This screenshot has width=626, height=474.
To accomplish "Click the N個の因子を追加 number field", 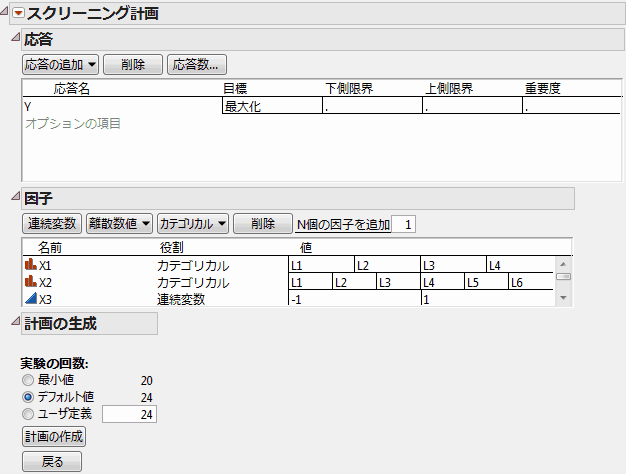I will click(x=403, y=224).
